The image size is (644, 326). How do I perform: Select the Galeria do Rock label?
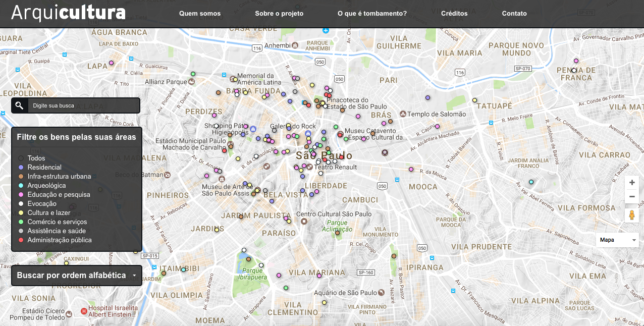pos(293,126)
